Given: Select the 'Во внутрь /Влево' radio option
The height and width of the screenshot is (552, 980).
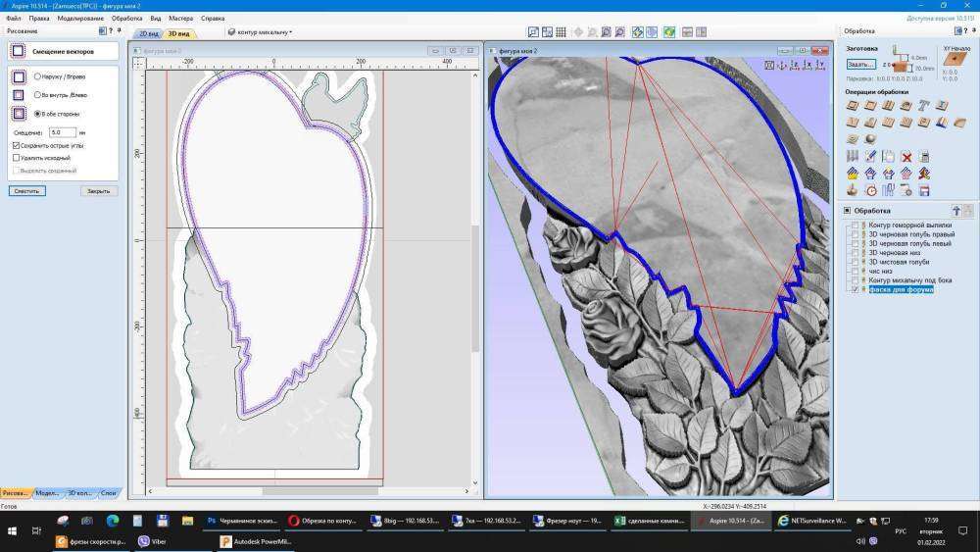Looking at the screenshot, I should coord(37,94).
